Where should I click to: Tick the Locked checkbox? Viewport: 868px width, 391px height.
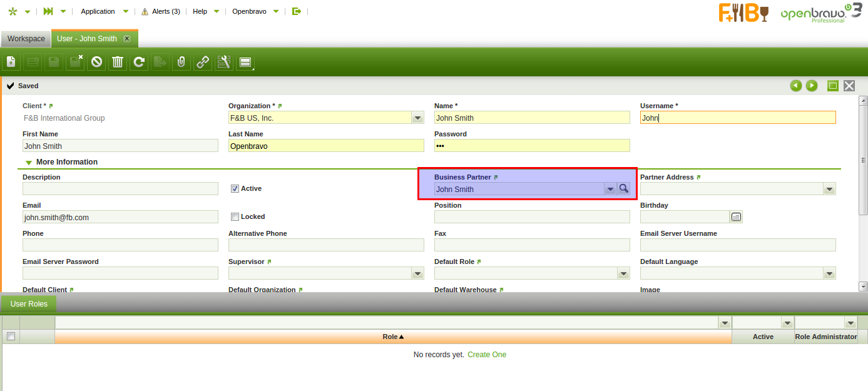click(x=235, y=216)
